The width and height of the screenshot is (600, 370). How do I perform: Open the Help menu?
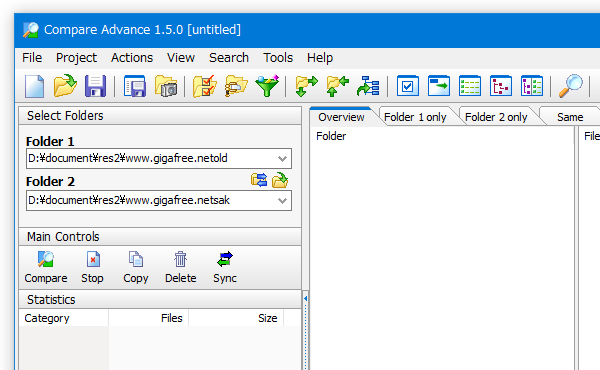coord(320,58)
